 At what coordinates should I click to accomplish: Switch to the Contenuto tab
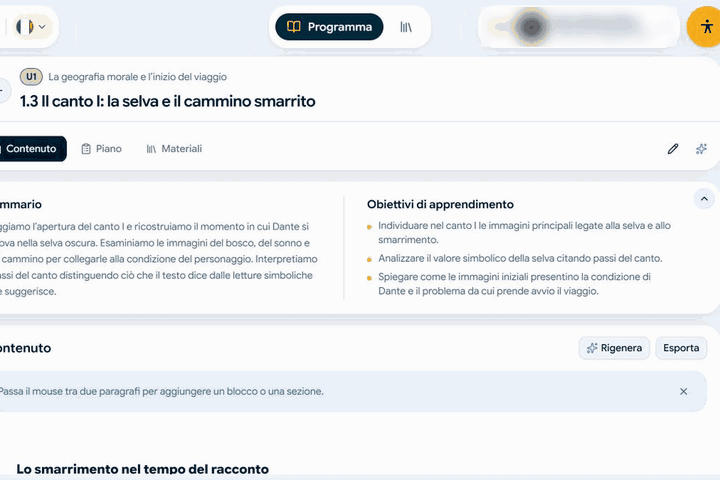pos(31,149)
